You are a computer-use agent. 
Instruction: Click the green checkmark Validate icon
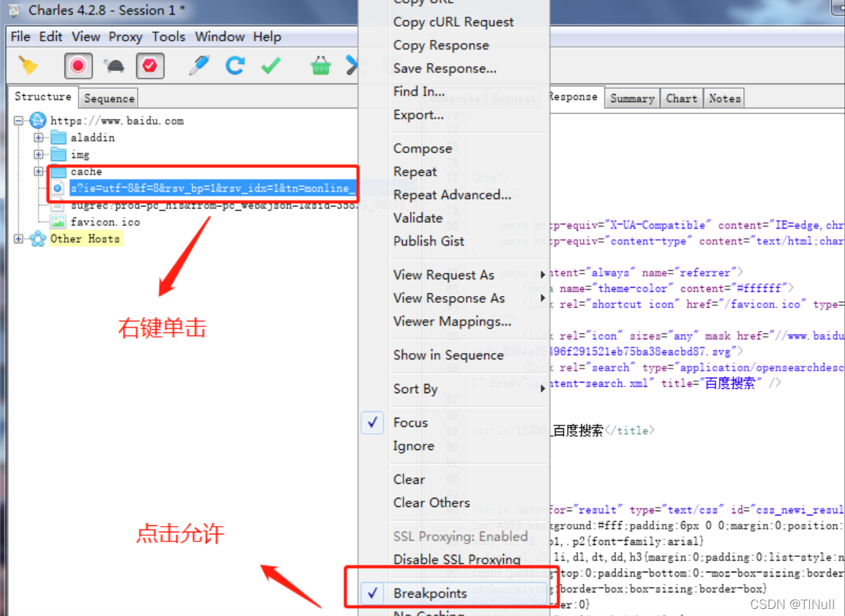coord(271,66)
